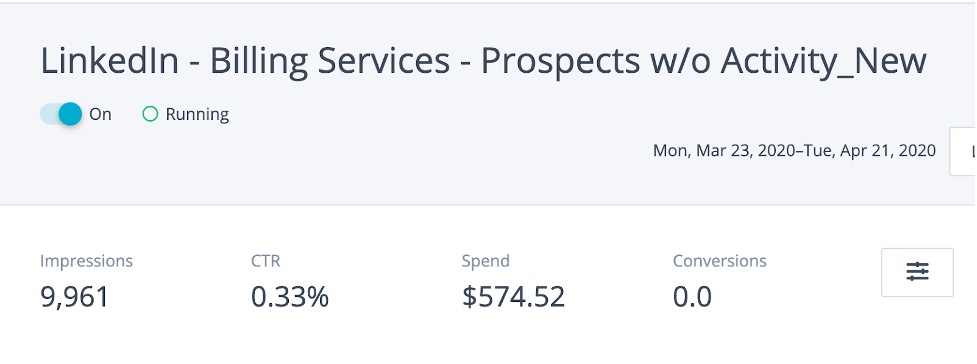
Task: Click the "Running" status text
Action: (197, 115)
